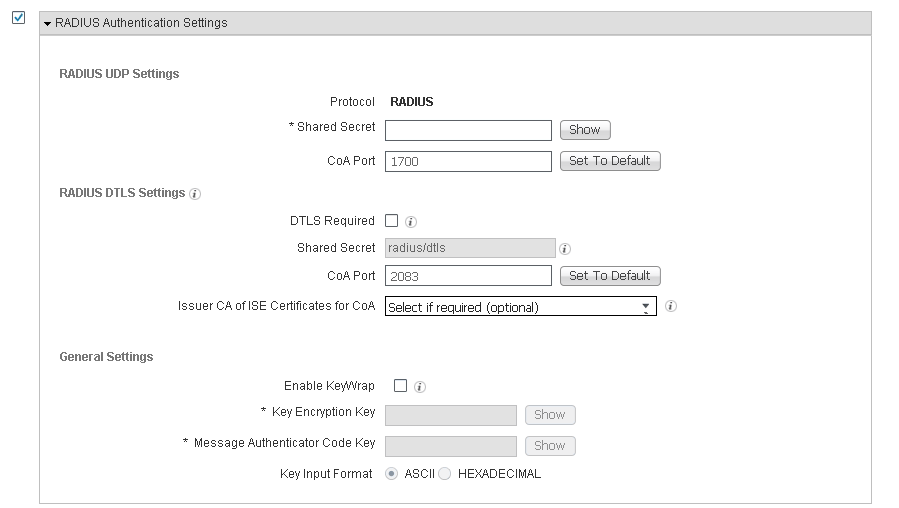This screenshot has height=508, width=899.
Task: Collapse the RADIUS Authentication Settings section
Action: coord(47,23)
